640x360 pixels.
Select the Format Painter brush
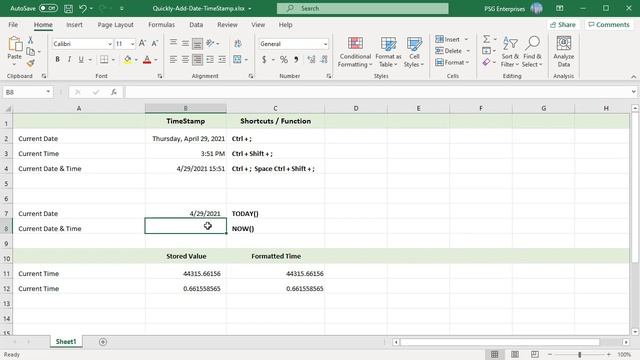[30, 63]
